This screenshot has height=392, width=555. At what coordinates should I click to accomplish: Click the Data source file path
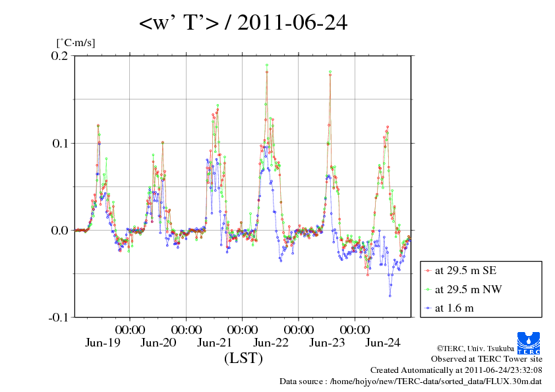[411, 381]
